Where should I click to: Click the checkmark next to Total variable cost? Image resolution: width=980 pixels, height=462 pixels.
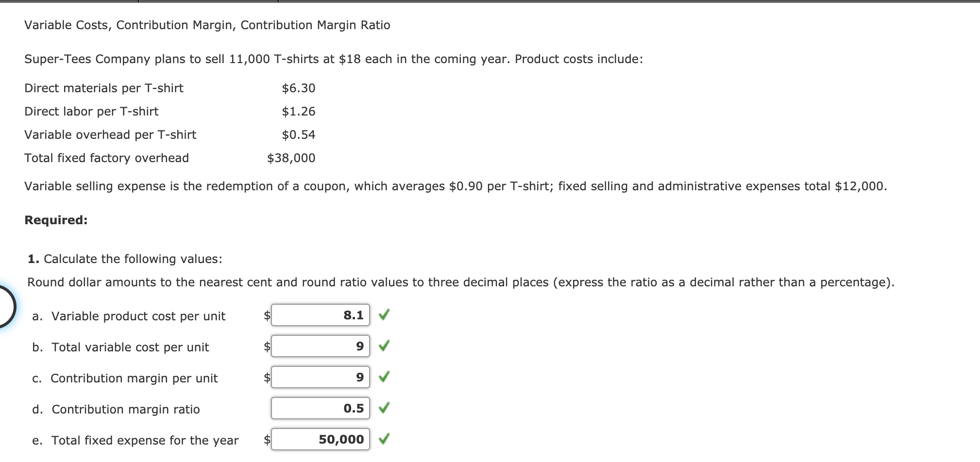[384, 346]
